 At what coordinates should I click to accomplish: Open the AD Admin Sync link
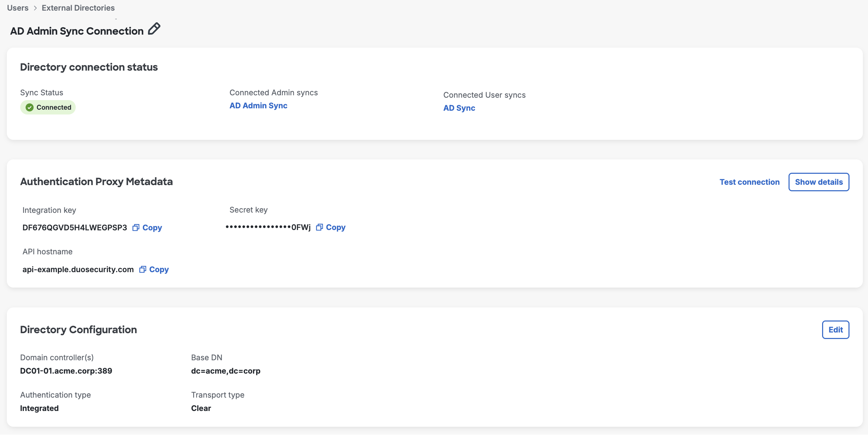click(258, 106)
